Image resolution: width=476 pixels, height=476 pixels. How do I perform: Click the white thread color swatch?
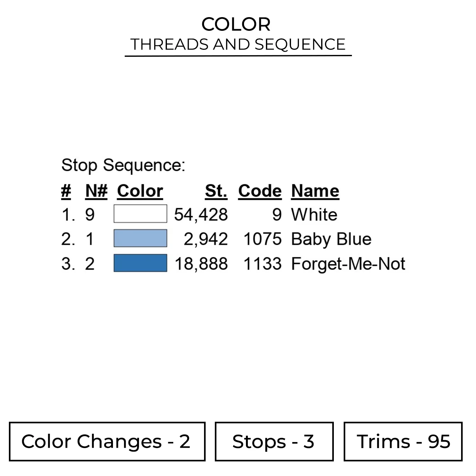(x=140, y=214)
